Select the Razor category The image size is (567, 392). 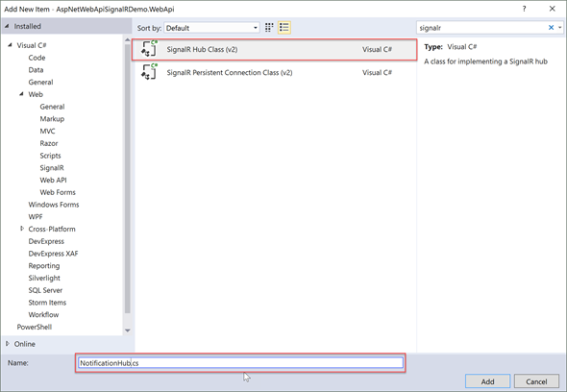coord(49,143)
